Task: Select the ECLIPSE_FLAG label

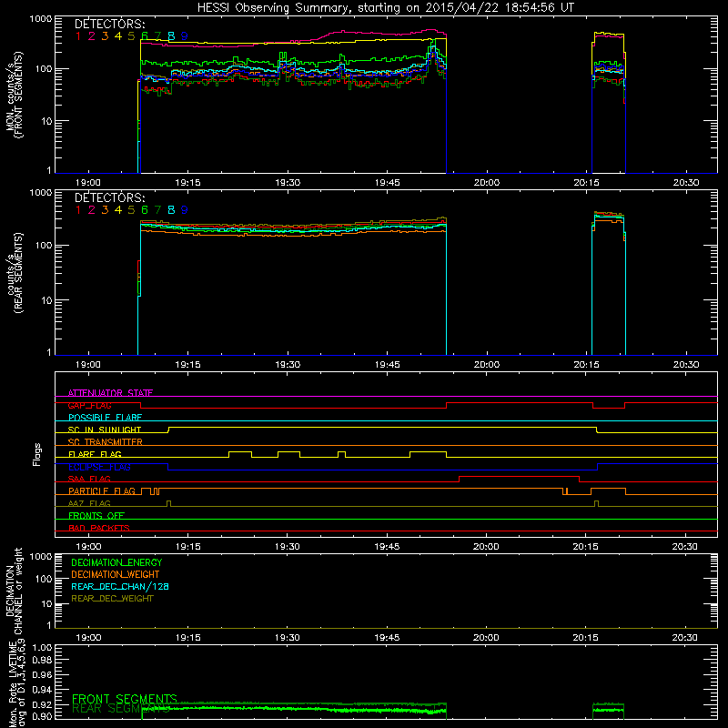Action: (x=99, y=467)
